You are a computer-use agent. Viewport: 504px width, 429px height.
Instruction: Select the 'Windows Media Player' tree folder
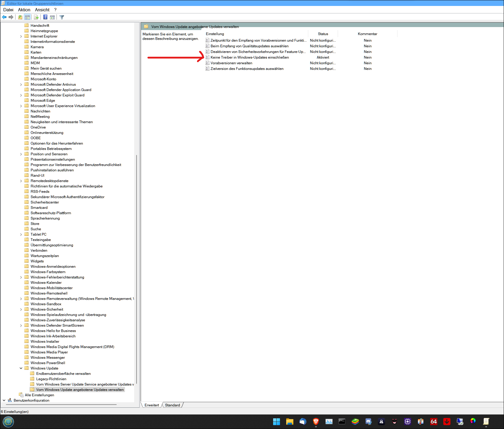(49, 352)
